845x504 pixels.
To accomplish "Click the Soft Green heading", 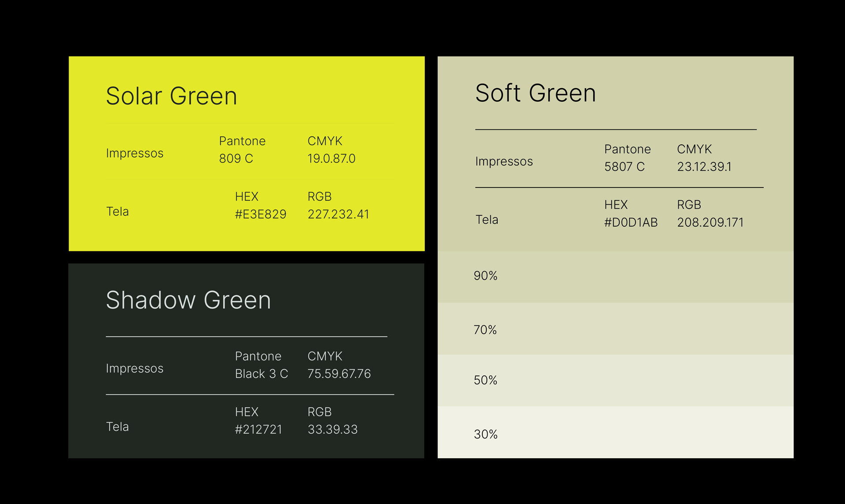I will coord(535,93).
